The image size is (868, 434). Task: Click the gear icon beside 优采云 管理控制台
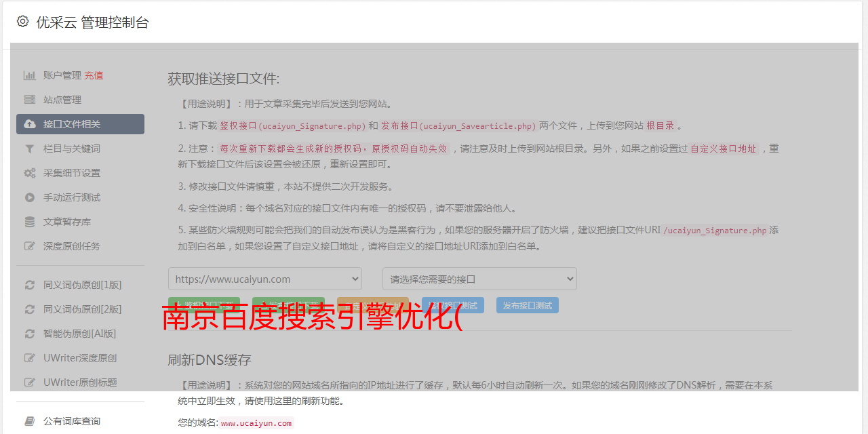[22, 22]
